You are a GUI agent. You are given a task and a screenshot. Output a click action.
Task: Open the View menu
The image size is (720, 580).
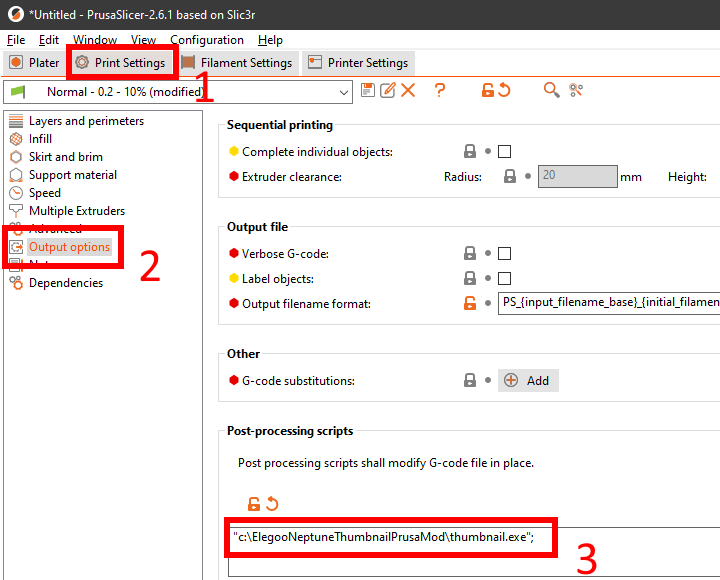click(x=143, y=40)
